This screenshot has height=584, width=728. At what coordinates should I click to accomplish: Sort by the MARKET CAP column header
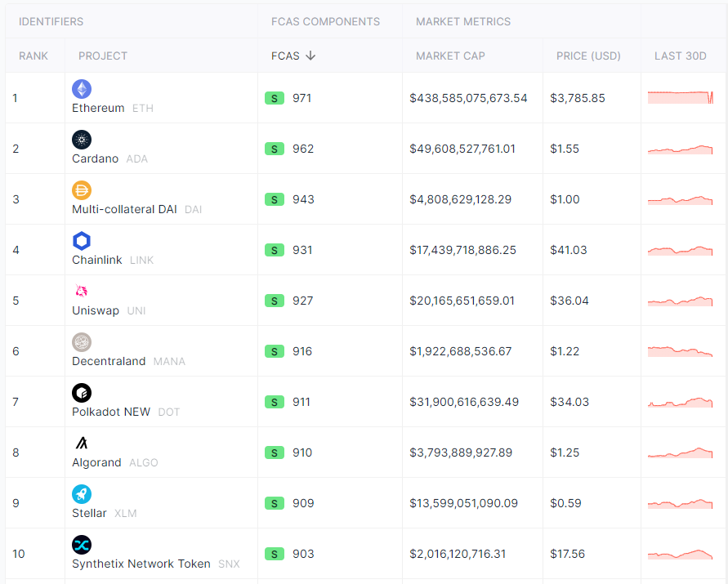[450, 56]
